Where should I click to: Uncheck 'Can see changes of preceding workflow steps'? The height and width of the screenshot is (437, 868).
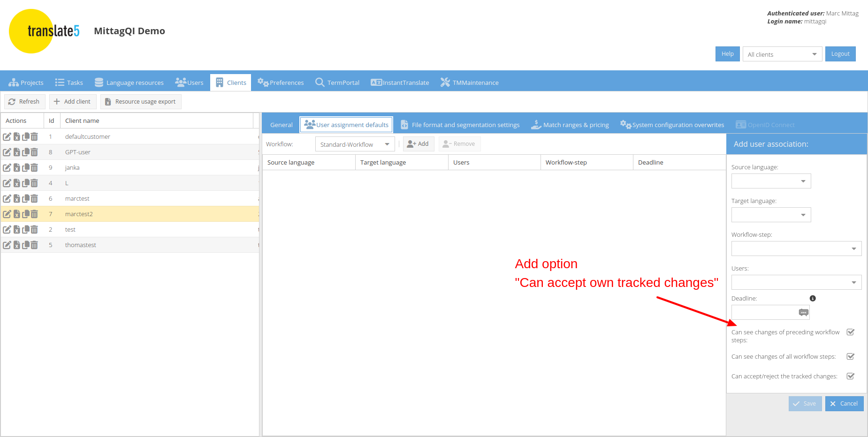click(850, 332)
